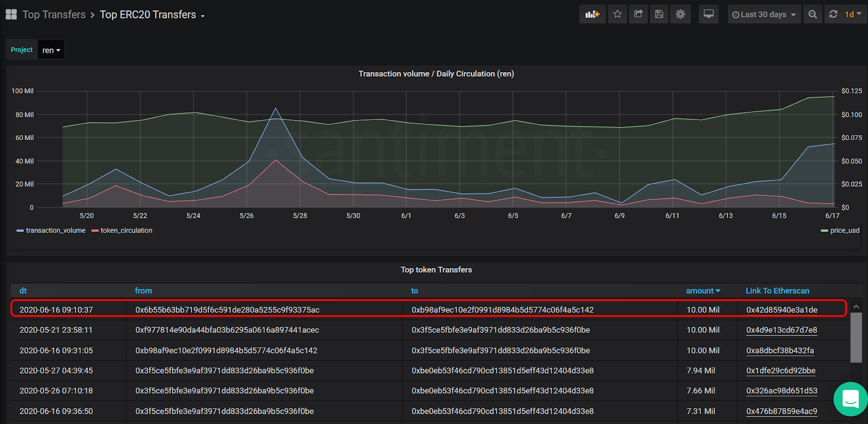Open the Top ERC20 Transfers dashboard menu
The width and height of the screenshot is (868, 424).
click(152, 15)
